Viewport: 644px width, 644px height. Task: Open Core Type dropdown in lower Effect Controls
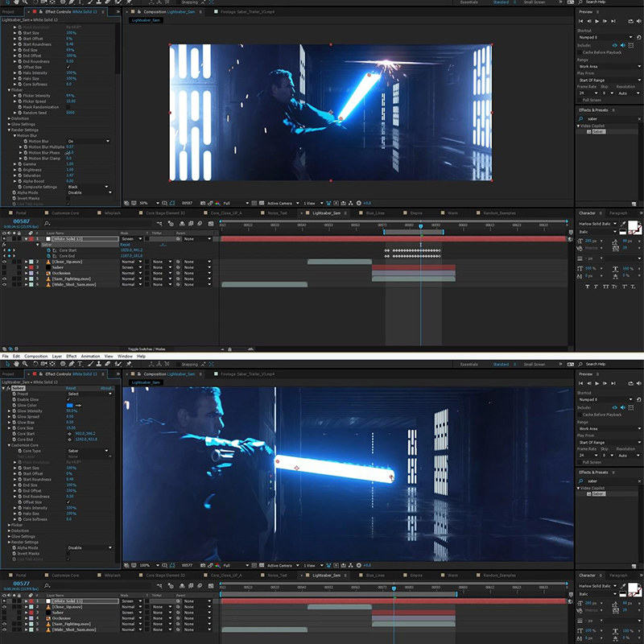click(x=89, y=451)
